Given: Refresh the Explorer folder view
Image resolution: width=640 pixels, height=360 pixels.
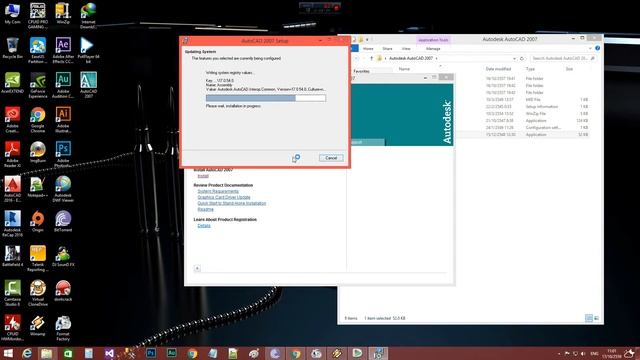Looking at the screenshot, I should coord(522,58).
